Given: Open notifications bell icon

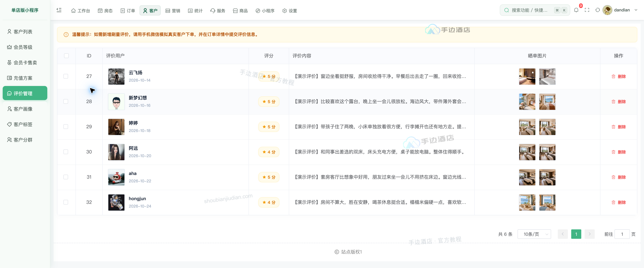Looking at the screenshot, I should click(576, 10).
